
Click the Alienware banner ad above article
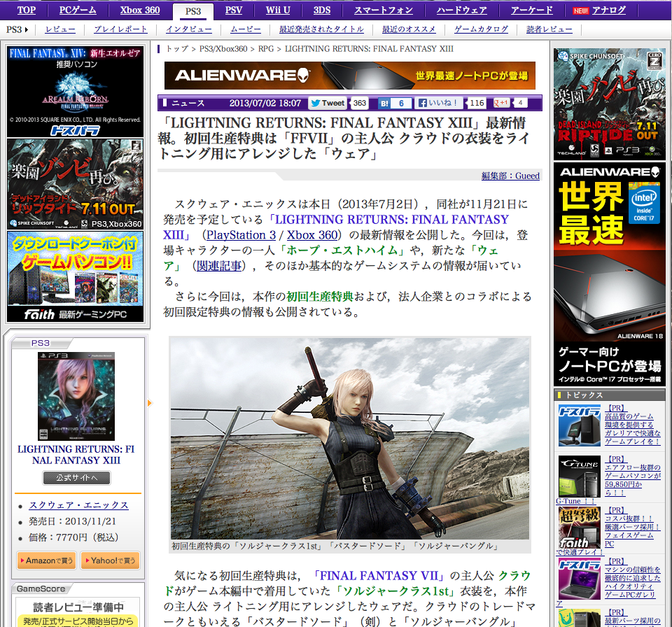coord(350,76)
